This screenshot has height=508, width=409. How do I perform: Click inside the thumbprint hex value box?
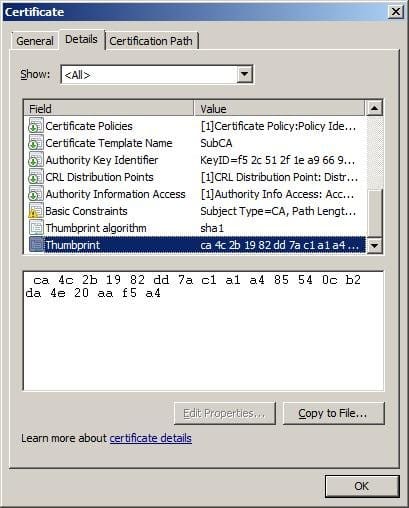[203, 331]
